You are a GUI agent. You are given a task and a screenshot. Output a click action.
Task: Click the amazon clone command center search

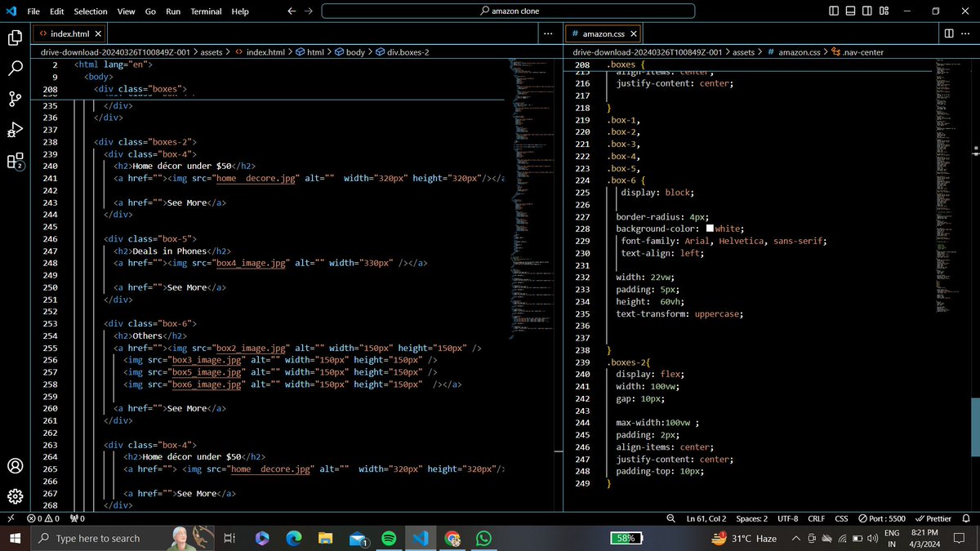508,11
